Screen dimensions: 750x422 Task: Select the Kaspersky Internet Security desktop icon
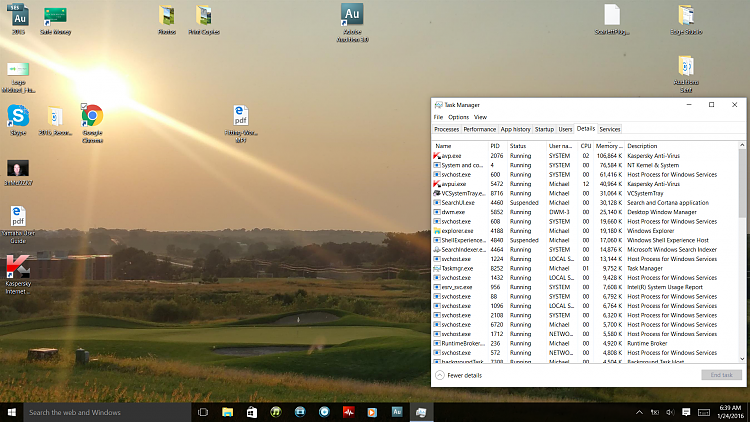(18, 274)
